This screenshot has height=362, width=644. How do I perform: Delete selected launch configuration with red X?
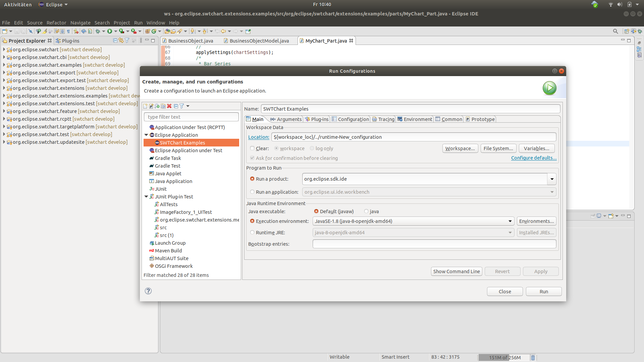[169, 106]
